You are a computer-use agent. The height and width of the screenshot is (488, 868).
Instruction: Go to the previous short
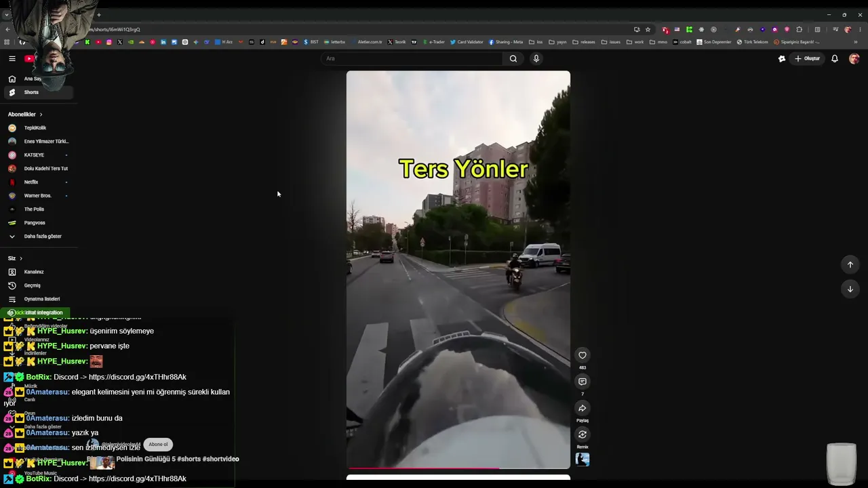tap(850, 265)
